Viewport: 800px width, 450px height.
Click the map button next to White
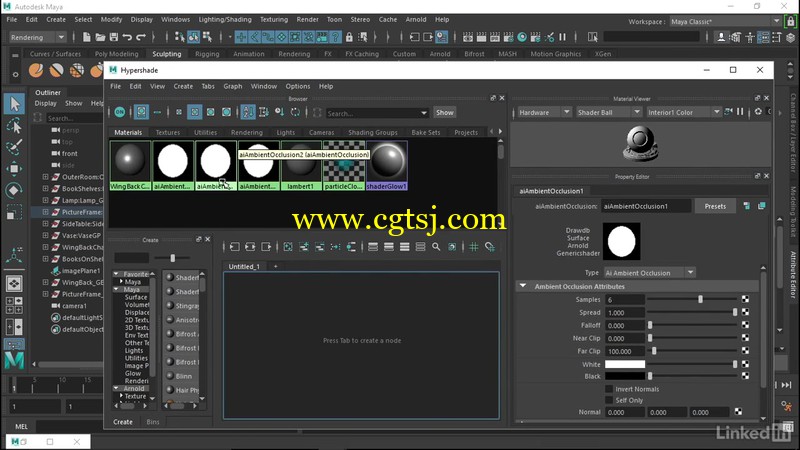(745, 364)
